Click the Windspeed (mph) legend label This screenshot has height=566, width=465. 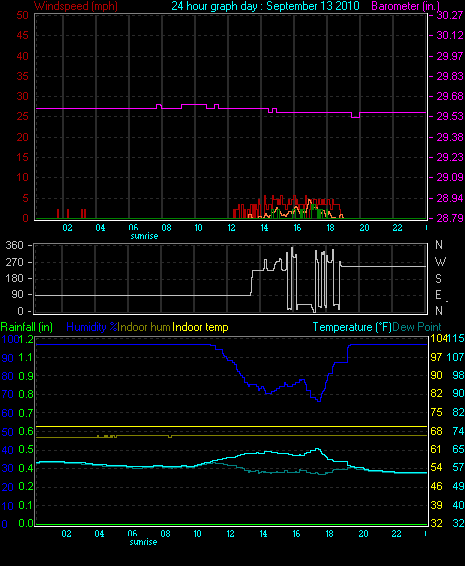[76, 6]
